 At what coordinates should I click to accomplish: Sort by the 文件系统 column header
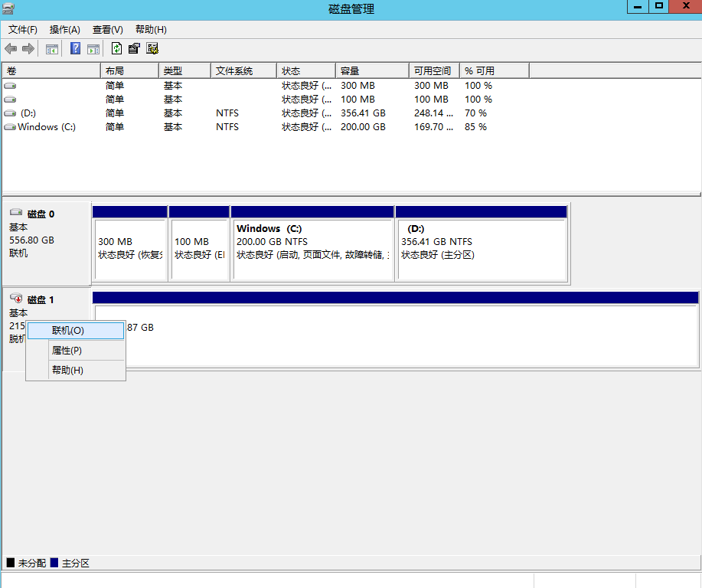click(x=242, y=71)
